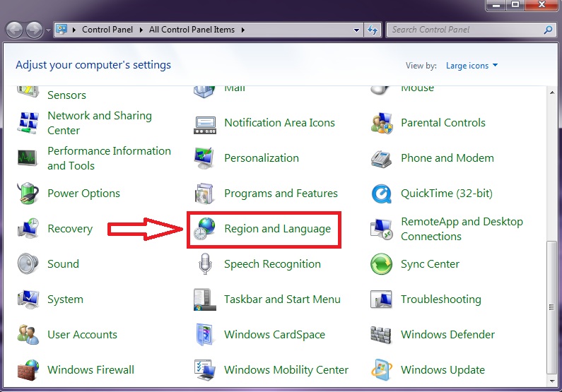Click the Windows Update icon
This screenshot has width=562, height=392.
[382, 370]
